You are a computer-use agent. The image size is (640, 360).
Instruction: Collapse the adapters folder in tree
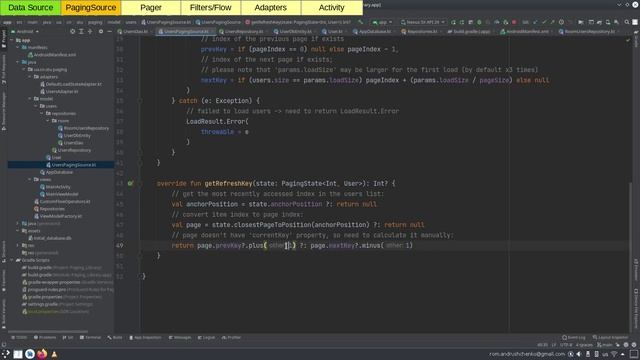[x=30, y=77]
